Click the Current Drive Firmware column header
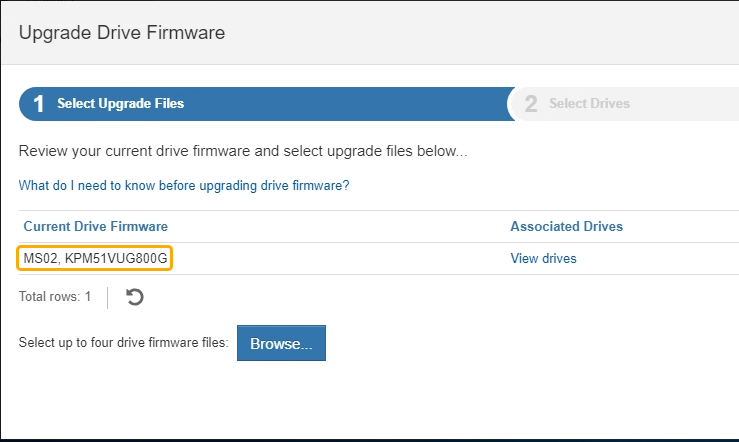Viewport: 739px width, 442px height. click(x=96, y=227)
